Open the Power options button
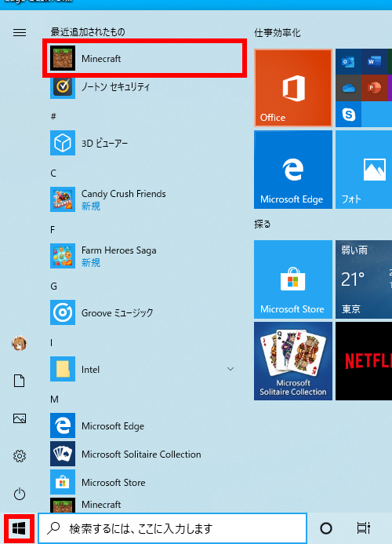Image resolution: width=392 pixels, height=544 pixels. point(20,494)
